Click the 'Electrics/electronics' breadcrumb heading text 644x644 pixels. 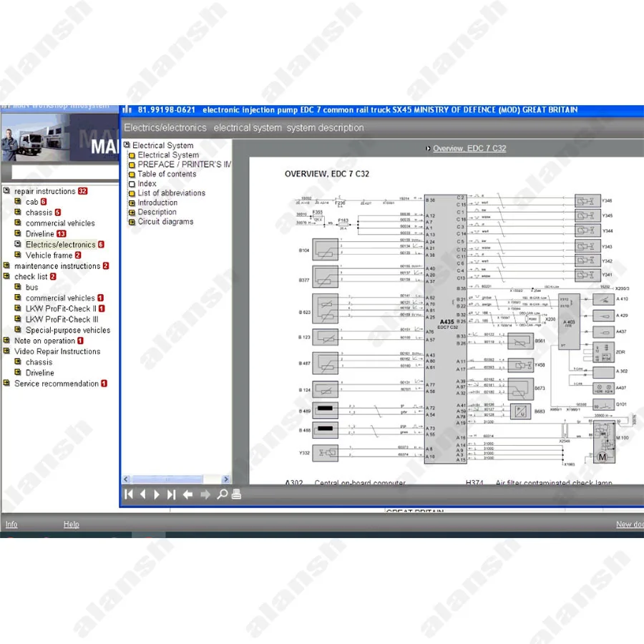[x=165, y=128]
